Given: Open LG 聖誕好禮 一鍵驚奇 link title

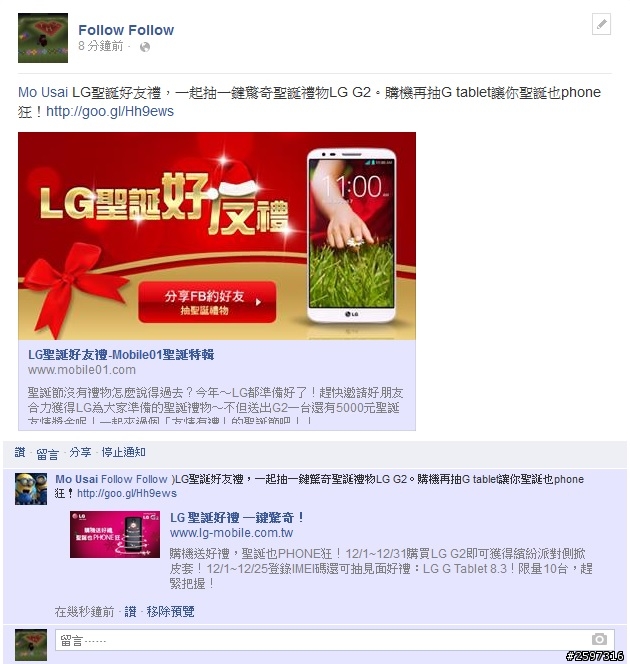Looking at the screenshot, I should 237,517.
